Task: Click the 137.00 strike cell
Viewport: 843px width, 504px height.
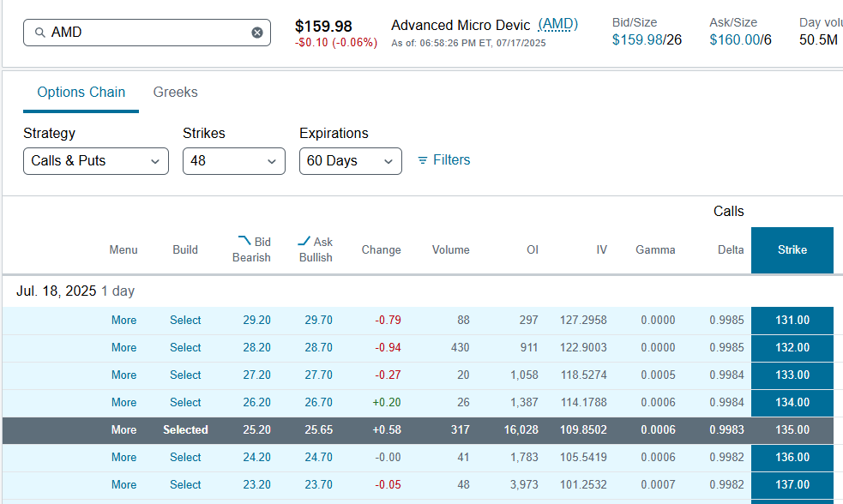Action: (x=792, y=484)
